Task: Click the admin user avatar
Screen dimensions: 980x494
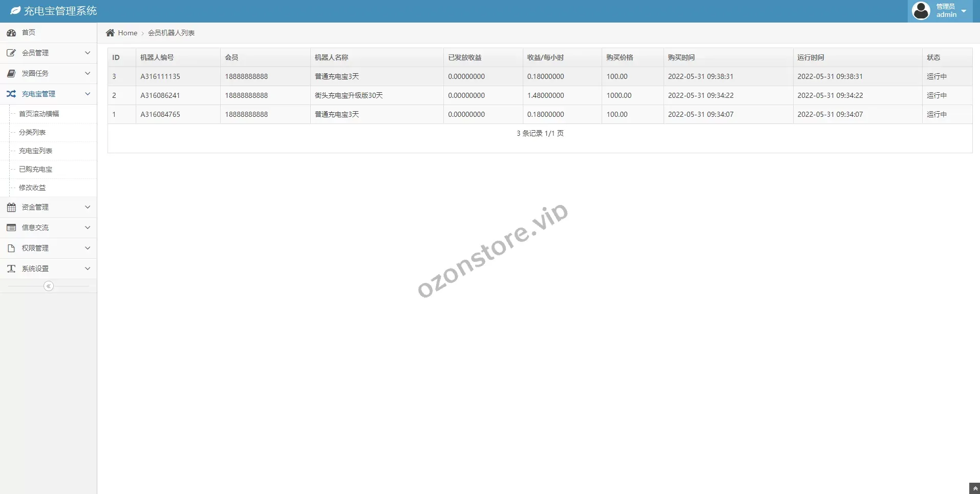Action: pos(921,11)
